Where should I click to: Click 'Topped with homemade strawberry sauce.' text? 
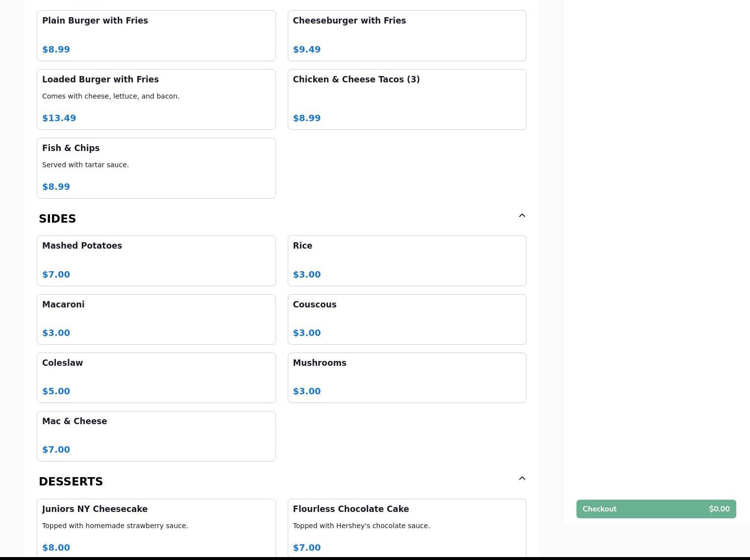[x=115, y=526]
